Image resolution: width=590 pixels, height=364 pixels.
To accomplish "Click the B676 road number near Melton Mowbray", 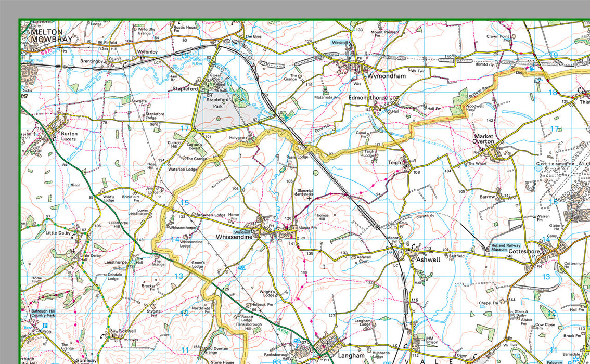I will click(x=46, y=53).
